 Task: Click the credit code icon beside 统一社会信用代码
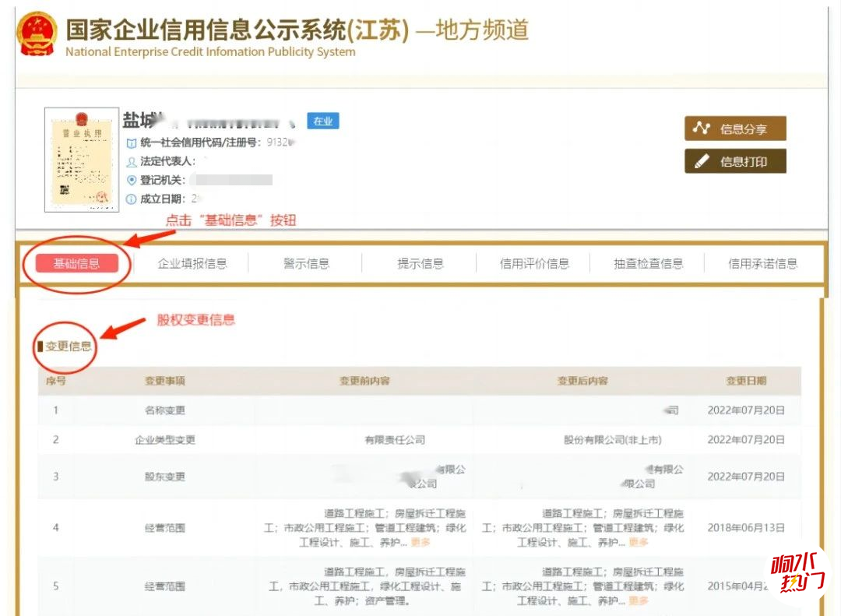[132, 143]
